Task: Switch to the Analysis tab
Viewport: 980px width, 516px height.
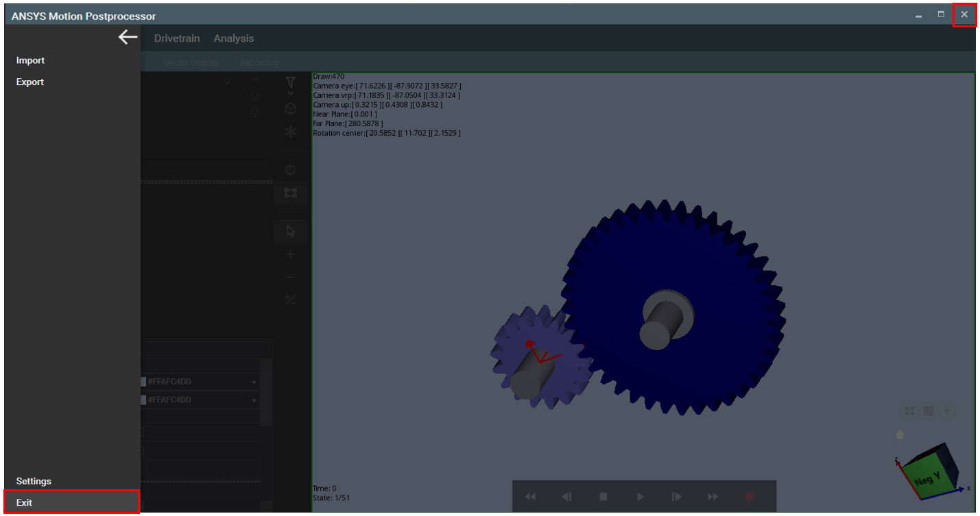Action: [x=233, y=38]
